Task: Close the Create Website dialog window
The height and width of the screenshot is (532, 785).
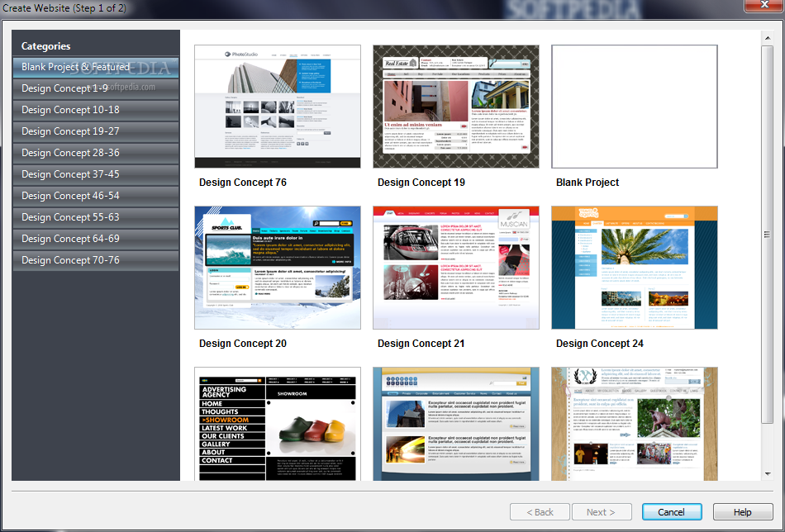Action: click(764, 4)
